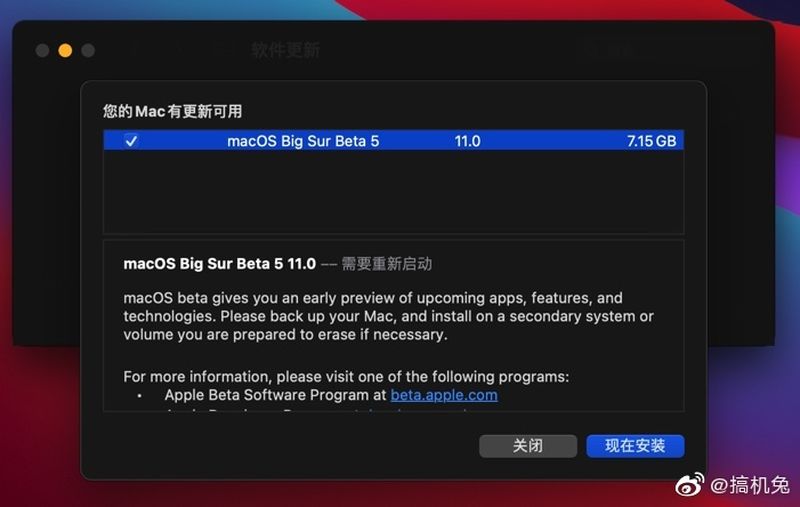Click the @搞机兔 watermark text

[x=750, y=485]
